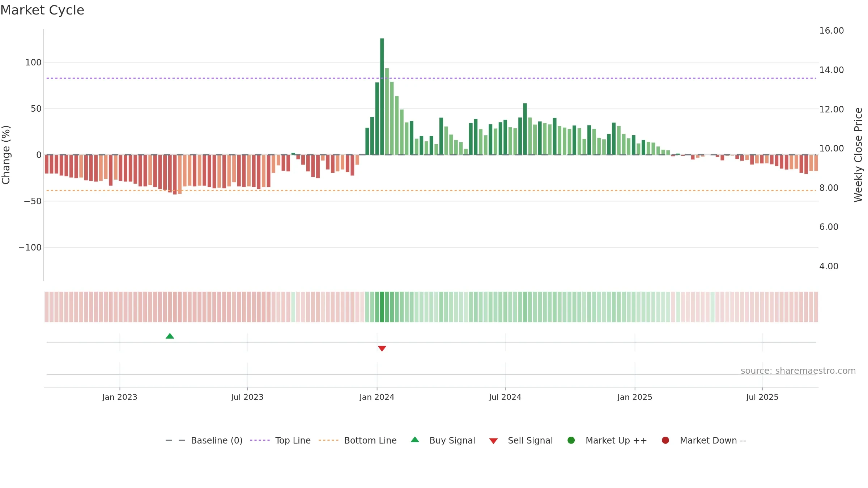
Task: Click the Jan 2025 x-axis label
Action: 635,397
